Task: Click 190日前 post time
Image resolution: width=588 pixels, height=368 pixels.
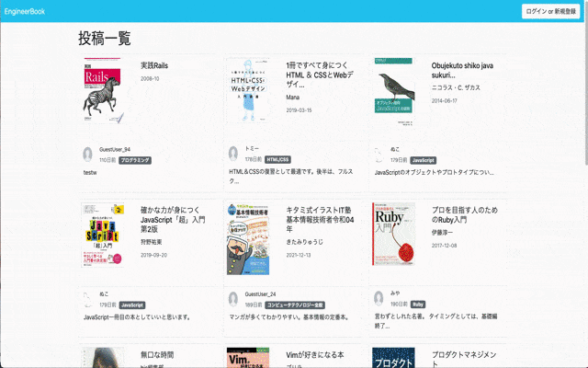Action: 399,305
